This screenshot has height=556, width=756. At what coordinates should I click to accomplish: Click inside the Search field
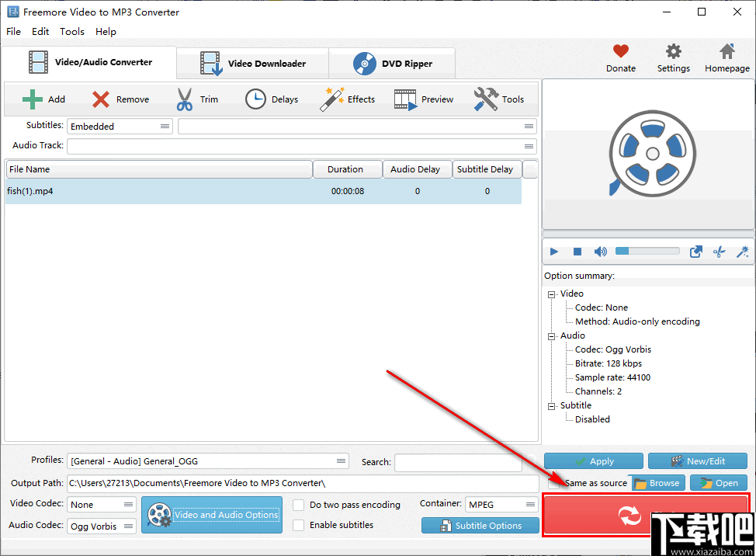(x=458, y=462)
